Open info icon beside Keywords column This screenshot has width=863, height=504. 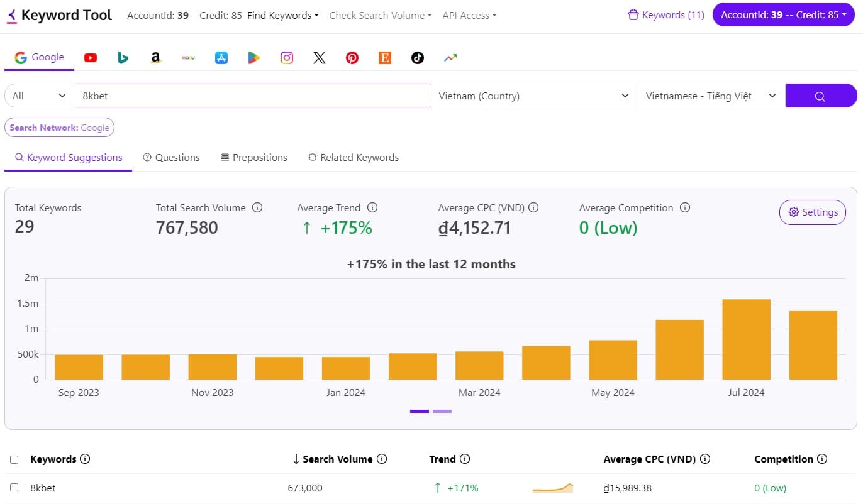85,459
